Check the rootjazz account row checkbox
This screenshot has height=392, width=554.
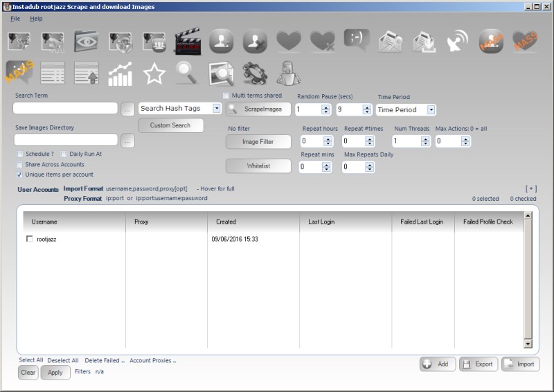[x=30, y=239]
